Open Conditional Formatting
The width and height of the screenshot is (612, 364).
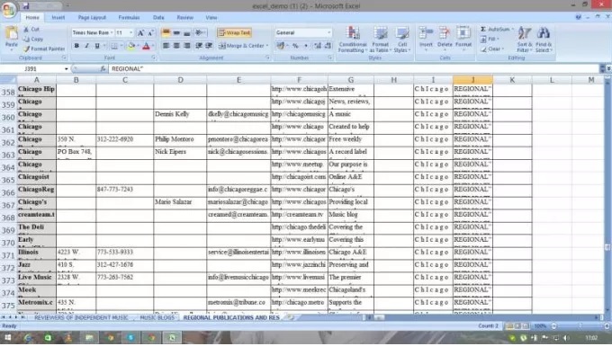pos(353,40)
